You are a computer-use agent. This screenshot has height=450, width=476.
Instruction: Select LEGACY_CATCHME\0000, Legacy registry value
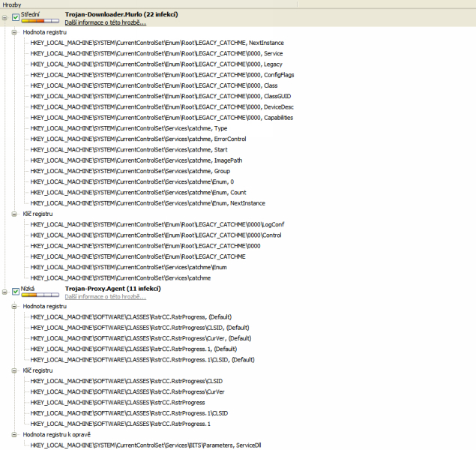(x=156, y=64)
